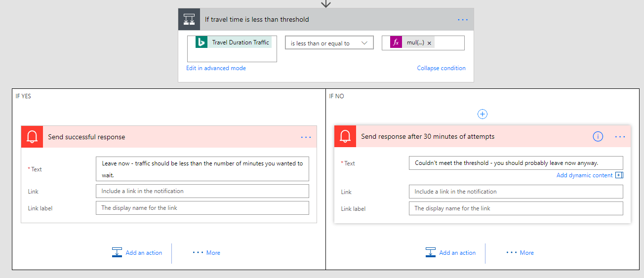Open the ellipsis menu on the condition card
The image size is (644, 278).
pyautogui.click(x=462, y=20)
